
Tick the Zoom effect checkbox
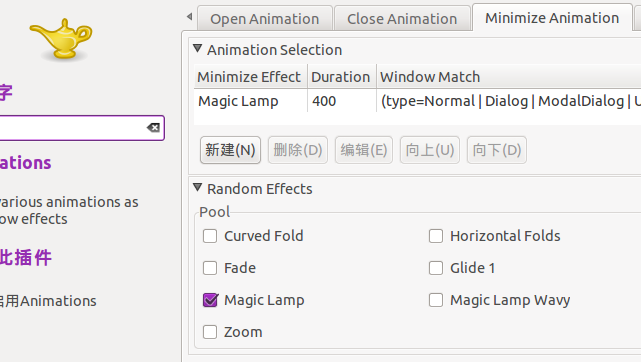[x=210, y=332]
